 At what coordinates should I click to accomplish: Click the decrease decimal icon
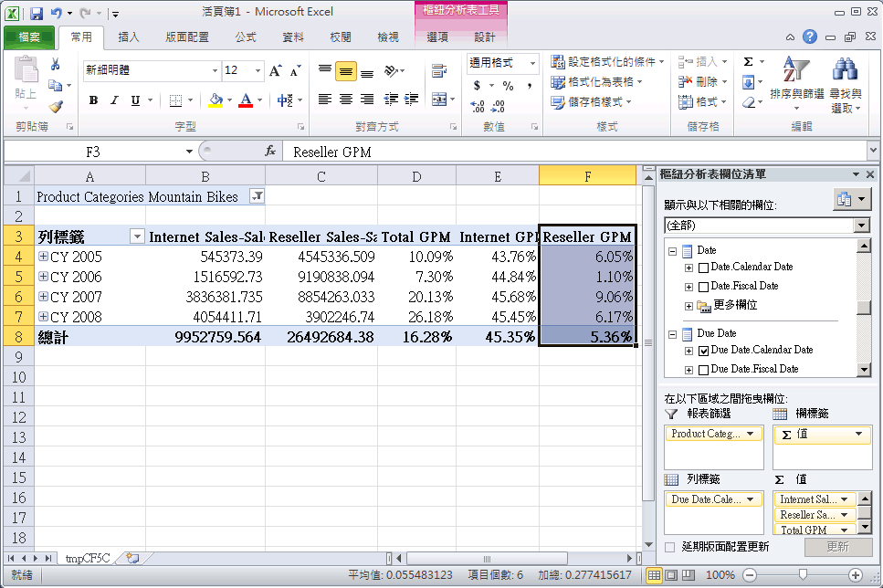pos(499,106)
